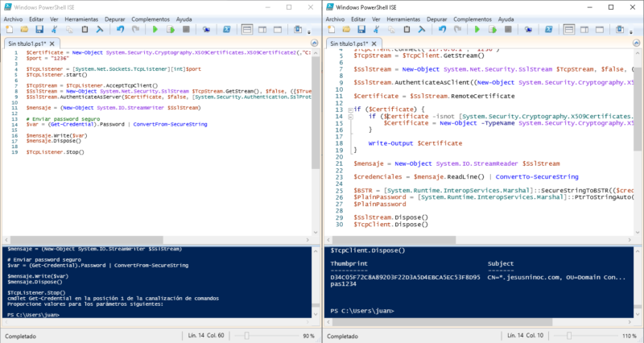
Task: Collapse the nested if block on line 14
Action: [350, 117]
